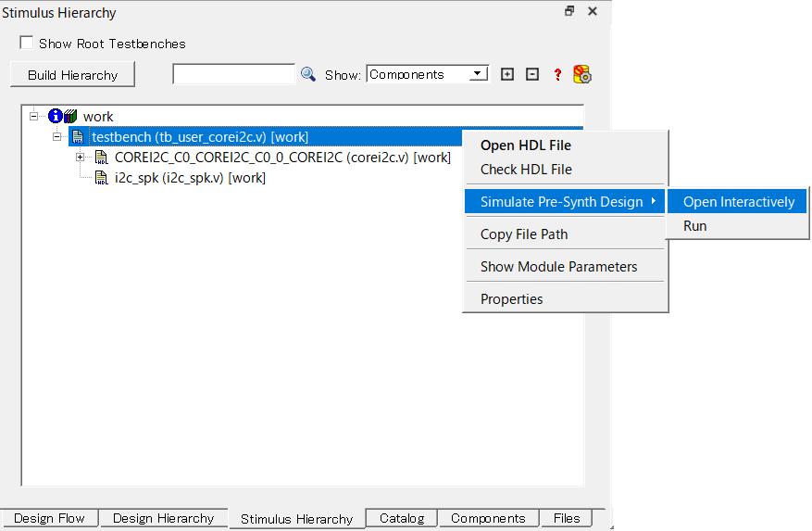Click the expand all plus icon
Screen dimensions: 812x531
tap(507, 74)
